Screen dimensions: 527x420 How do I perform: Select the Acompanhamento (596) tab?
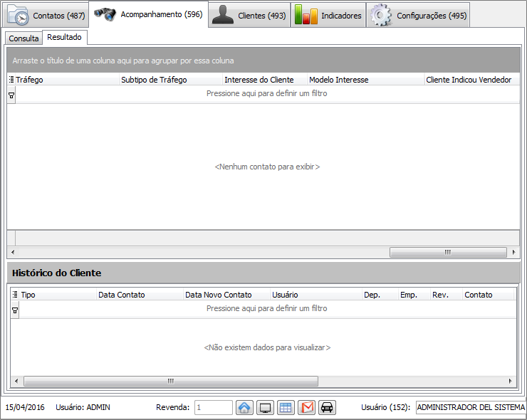148,14
